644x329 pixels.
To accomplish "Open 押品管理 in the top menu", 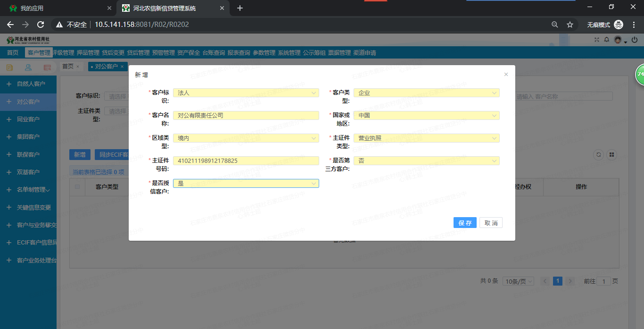I will coord(88,53).
